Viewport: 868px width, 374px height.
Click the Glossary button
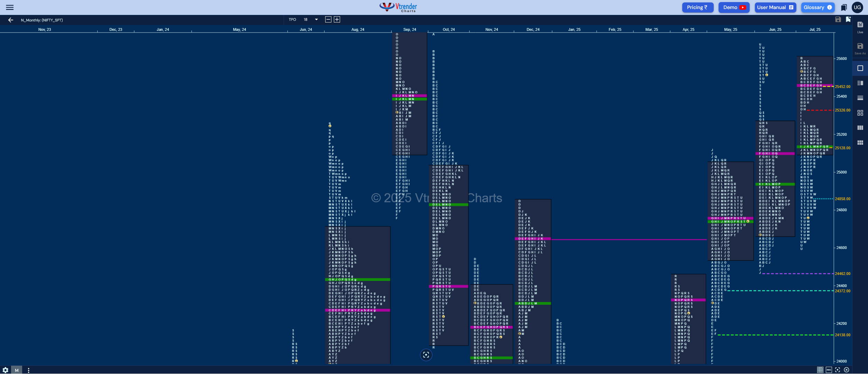[x=817, y=7]
